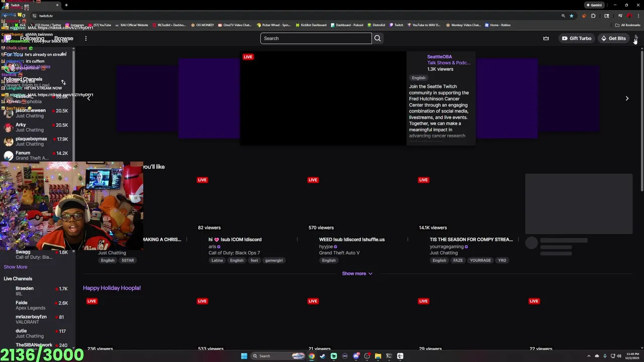
Task: Select the gamergirl tag
Action: [x=274, y=260]
